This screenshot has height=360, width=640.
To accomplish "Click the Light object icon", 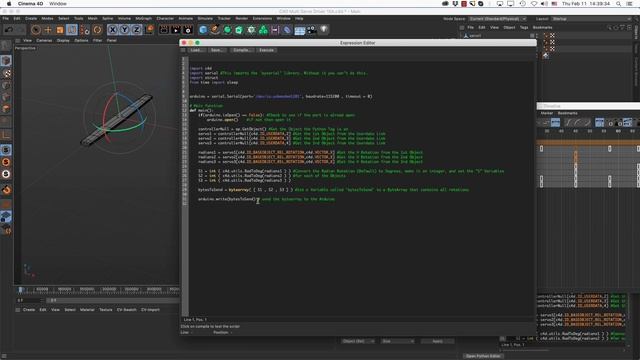I will pyautogui.click(x=324, y=29).
